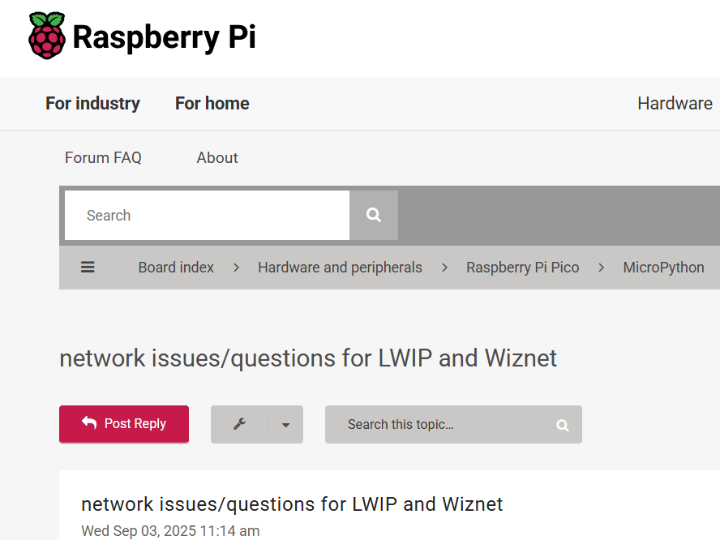Click chevron after Raspberry Pi Pico breadcrumb
The width and height of the screenshot is (720, 540).
coord(601,268)
